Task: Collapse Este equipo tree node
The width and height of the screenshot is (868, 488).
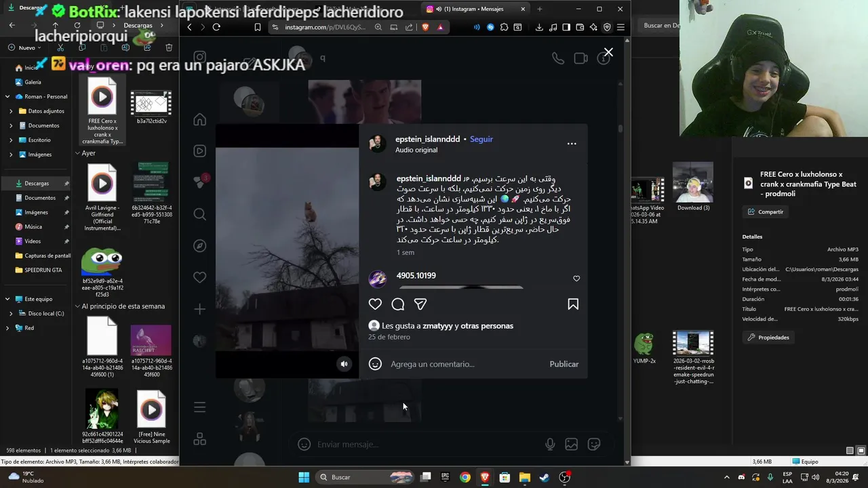Action: pyautogui.click(x=8, y=299)
